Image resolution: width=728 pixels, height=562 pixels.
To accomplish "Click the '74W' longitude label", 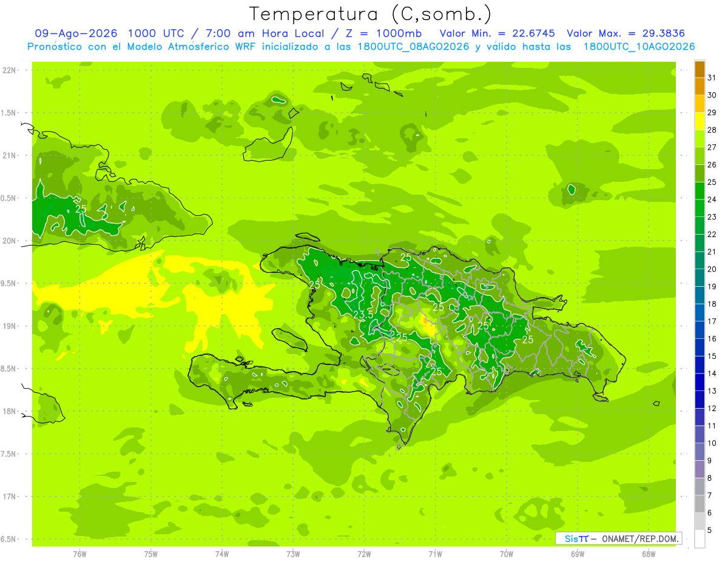I will (x=222, y=554).
